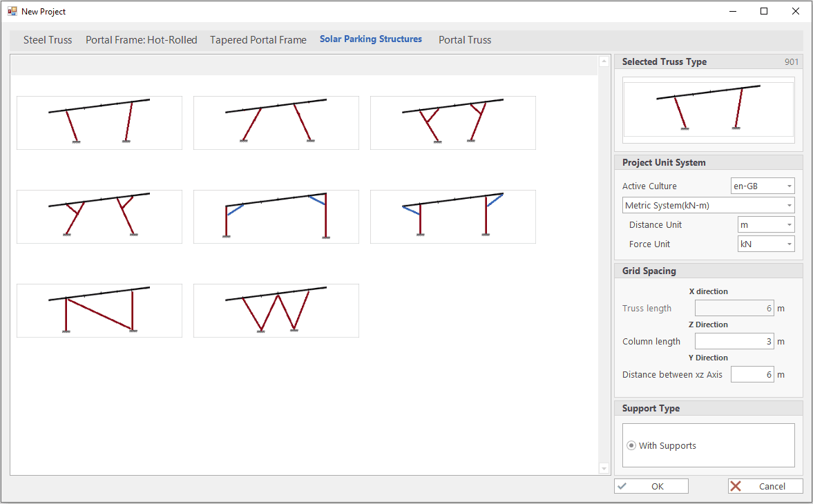Viewport: 813px width, 504px height.
Task: Select the With Supports radio button
Action: click(x=631, y=446)
